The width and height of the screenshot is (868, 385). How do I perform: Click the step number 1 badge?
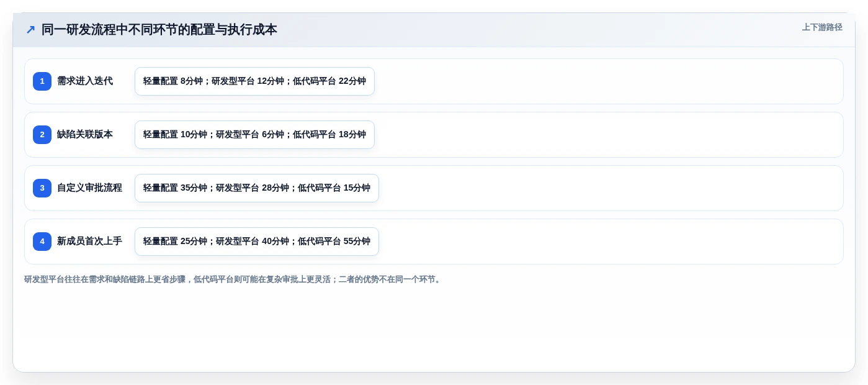(42, 81)
